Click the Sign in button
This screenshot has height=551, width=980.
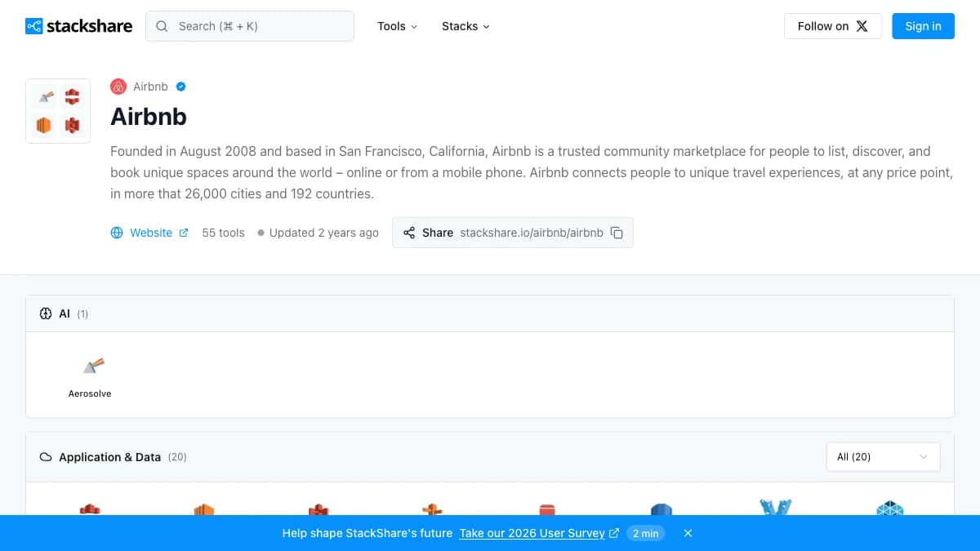(923, 26)
